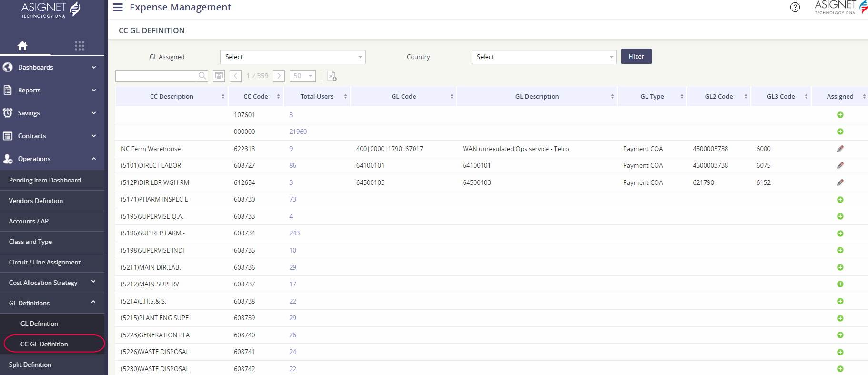
Task: Add GL assignment for (5214)E.H.S.& S.
Action: tap(840, 301)
